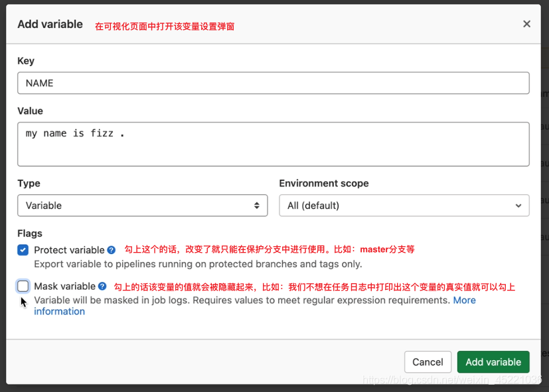The image size is (549, 392).
Task: Click the Cancel button
Action: point(428,362)
